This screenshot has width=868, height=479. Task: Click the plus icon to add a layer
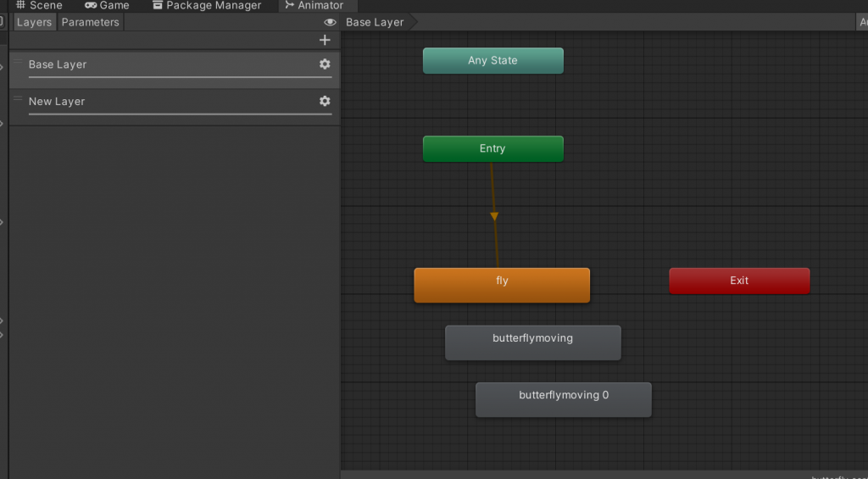[325, 40]
